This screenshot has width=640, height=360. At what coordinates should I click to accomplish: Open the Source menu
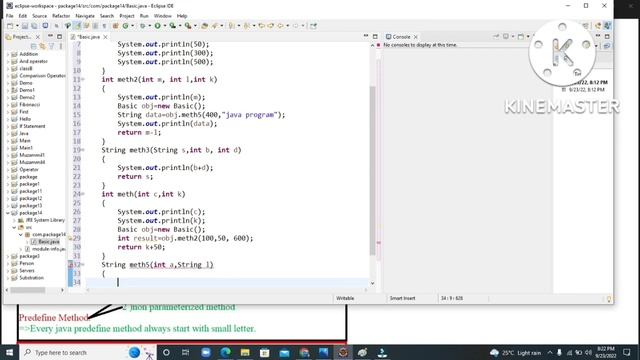[x=39, y=16]
